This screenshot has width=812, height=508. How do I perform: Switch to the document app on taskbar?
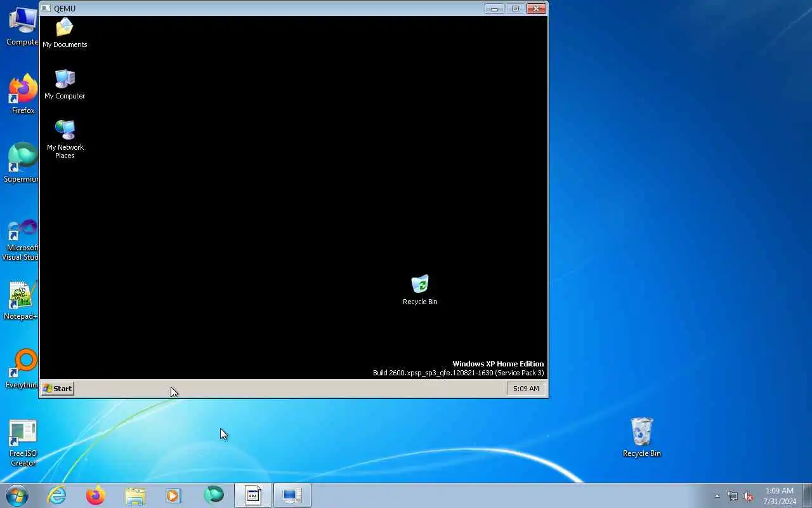[253, 495]
